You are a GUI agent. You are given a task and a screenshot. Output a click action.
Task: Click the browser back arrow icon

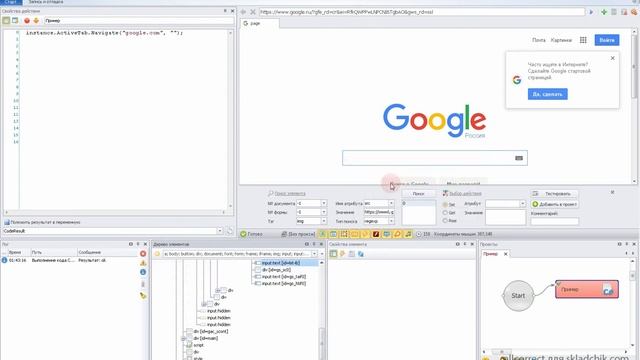[243, 12]
